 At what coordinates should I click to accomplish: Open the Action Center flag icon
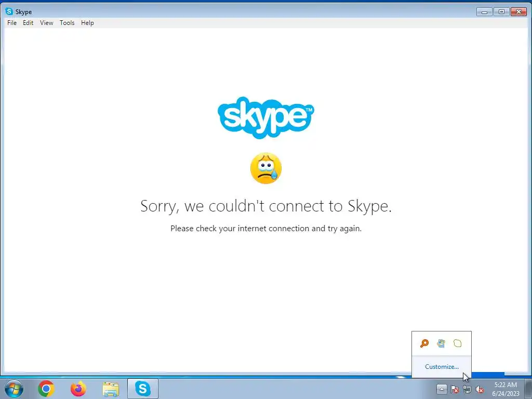(x=454, y=390)
